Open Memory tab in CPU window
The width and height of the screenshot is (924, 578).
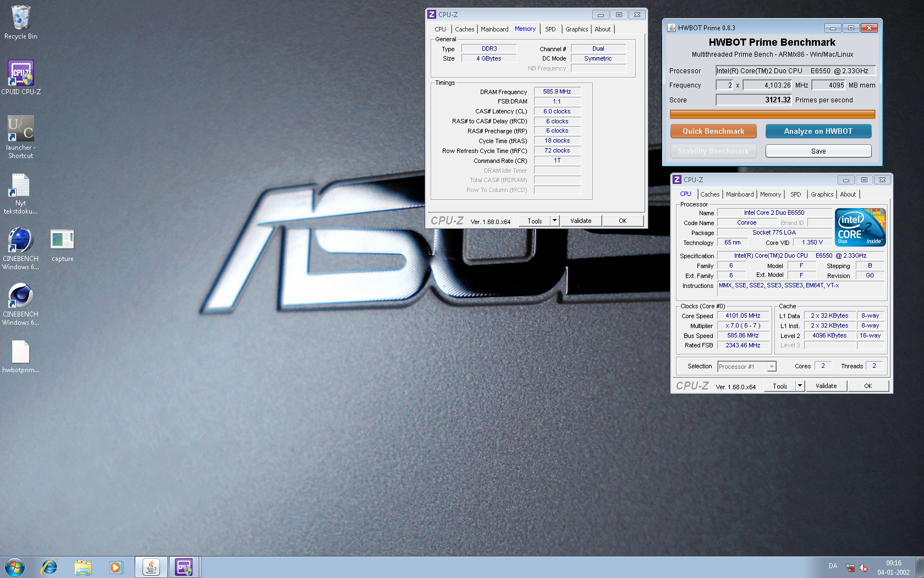click(771, 194)
